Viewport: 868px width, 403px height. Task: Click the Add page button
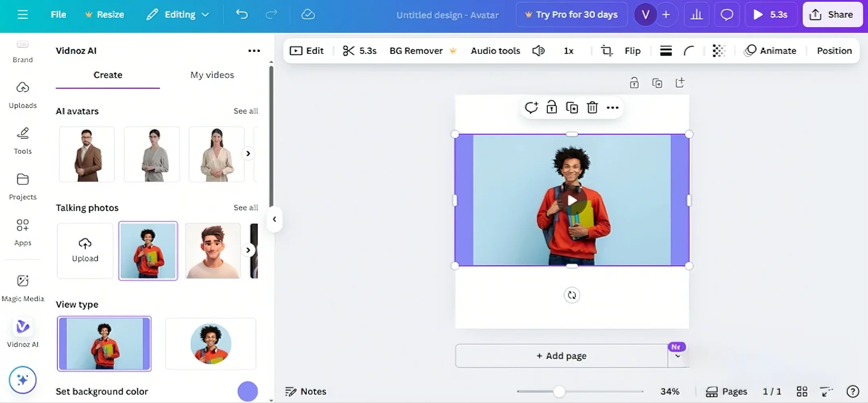[562, 356]
